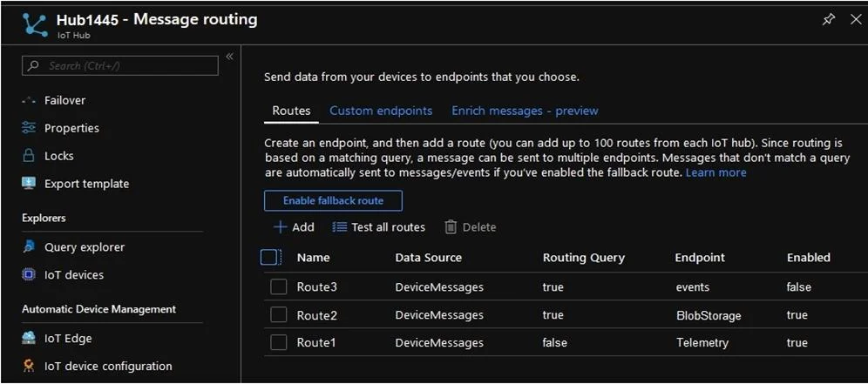Click the Locks padlock icon
The width and height of the screenshot is (868, 384).
point(28,156)
